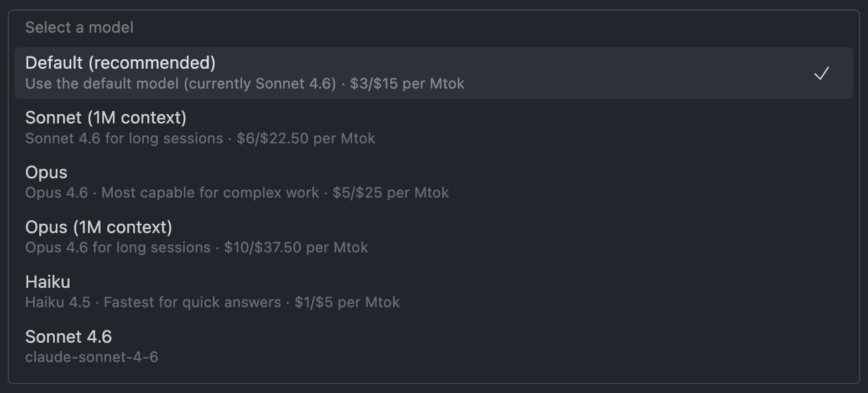
Task: Click the $10/$37.50 per Mtok price
Action: point(296,247)
